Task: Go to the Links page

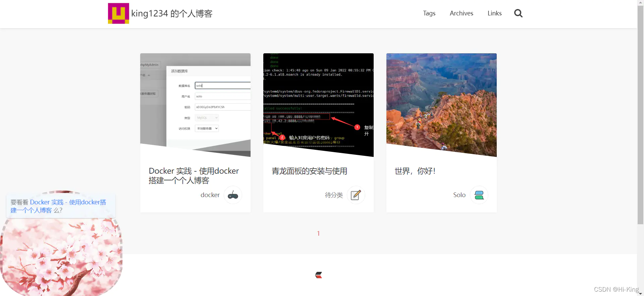Action: coord(494,13)
